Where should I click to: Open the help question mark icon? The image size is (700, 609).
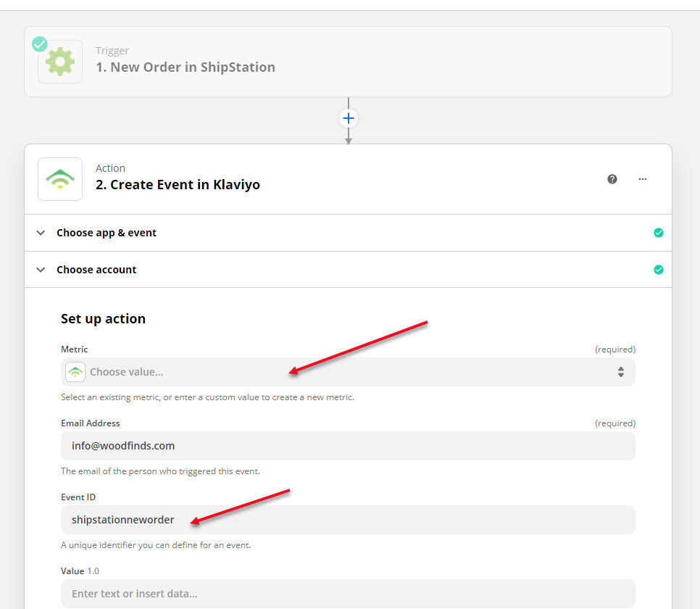(x=612, y=179)
